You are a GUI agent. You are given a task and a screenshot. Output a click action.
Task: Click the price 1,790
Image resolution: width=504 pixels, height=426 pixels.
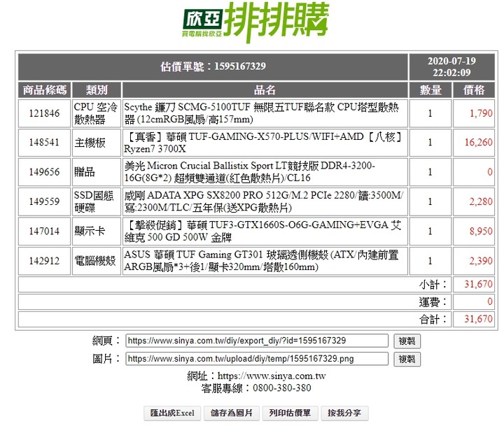pos(481,113)
